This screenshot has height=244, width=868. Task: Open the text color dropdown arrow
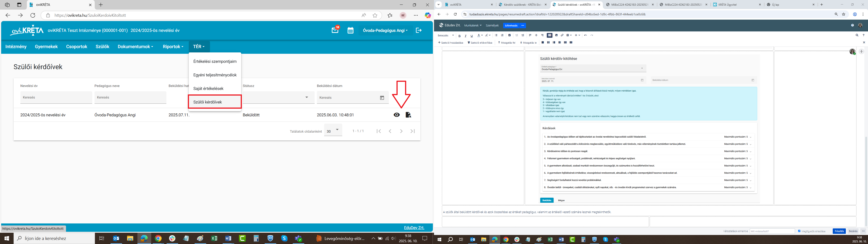click(x=482, y=35)
